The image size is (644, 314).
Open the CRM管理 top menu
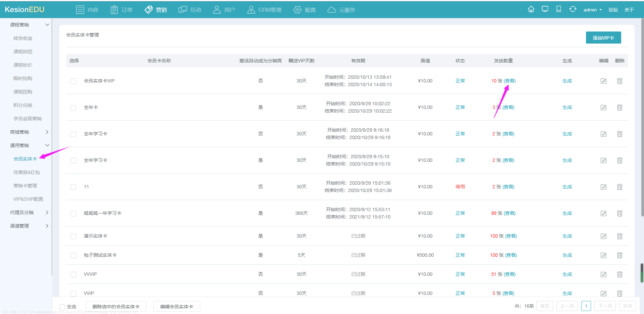pos(264,10)
